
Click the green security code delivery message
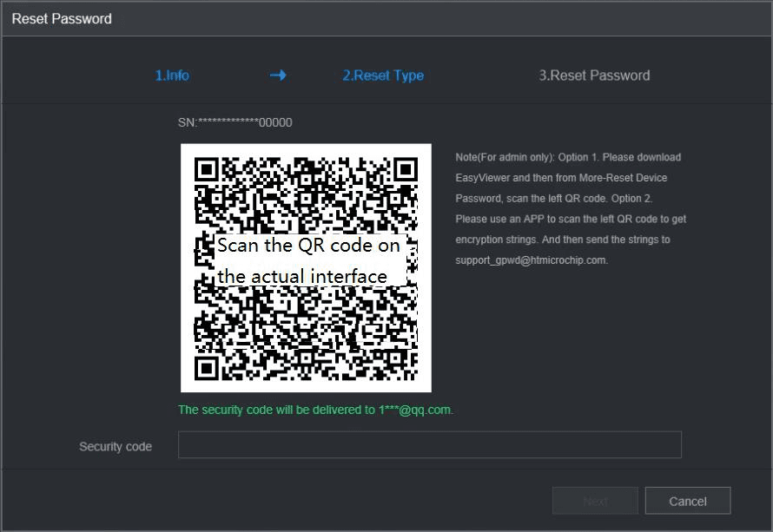(315, 410)
